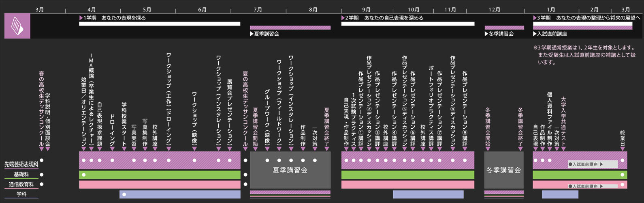Click the 写真実習 event label
This screenshot has width=644, height=203.
pos(134,135)
